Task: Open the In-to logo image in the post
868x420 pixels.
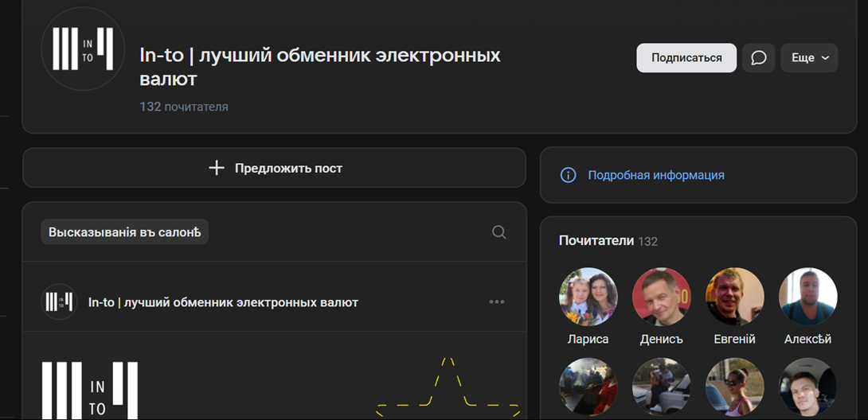Action: [90, 390]
